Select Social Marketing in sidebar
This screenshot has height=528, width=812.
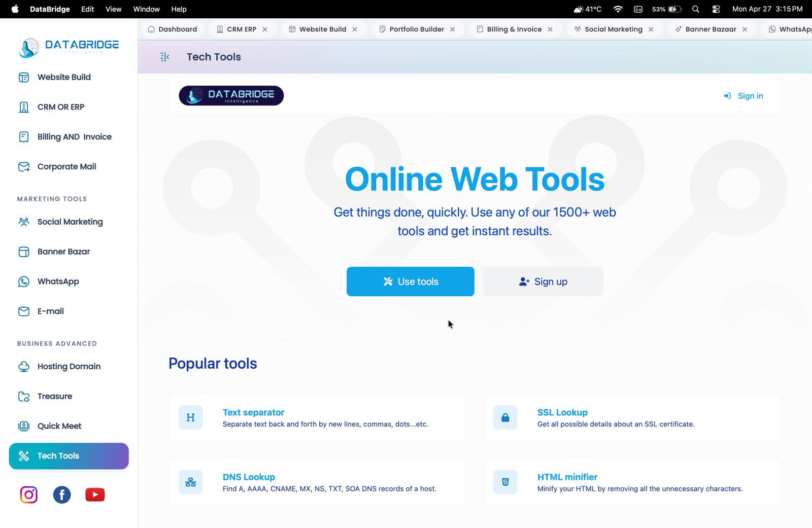click(69, 222)
